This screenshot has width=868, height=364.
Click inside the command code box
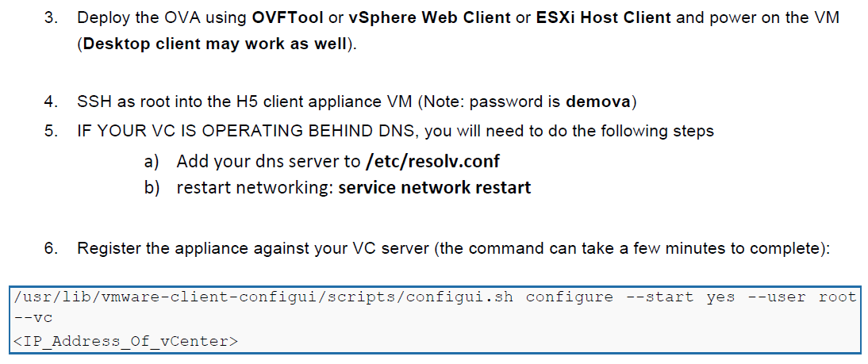tap(435, 320)
